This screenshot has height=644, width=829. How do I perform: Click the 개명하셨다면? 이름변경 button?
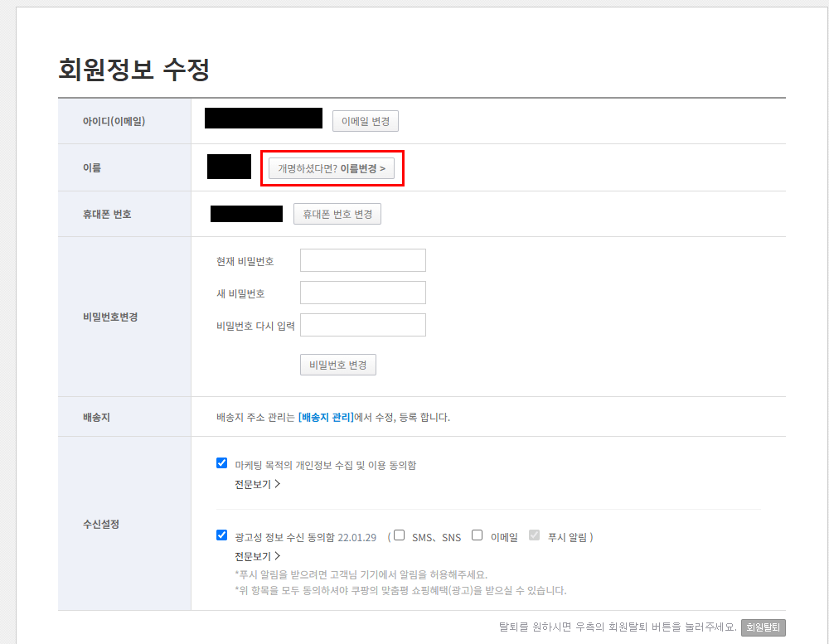click(332, 167)
